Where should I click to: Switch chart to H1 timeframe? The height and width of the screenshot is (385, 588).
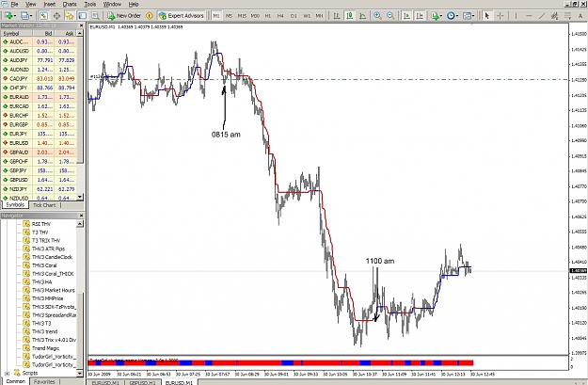[268, 16]
